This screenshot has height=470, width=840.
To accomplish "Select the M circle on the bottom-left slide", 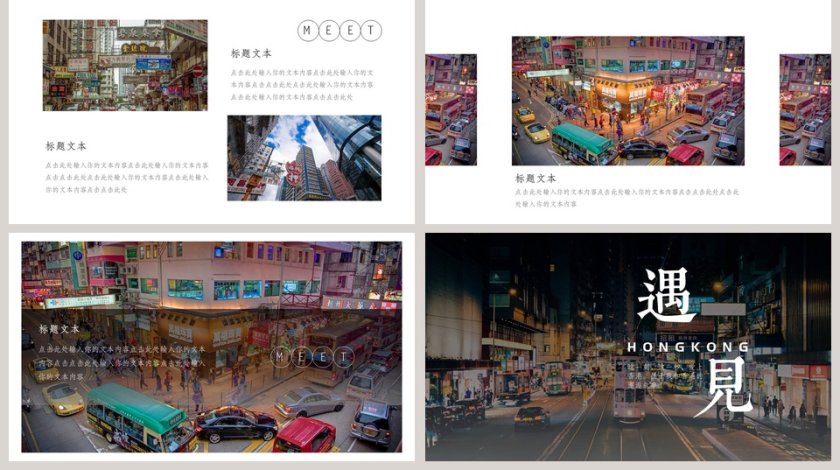I will pos(281,357).
